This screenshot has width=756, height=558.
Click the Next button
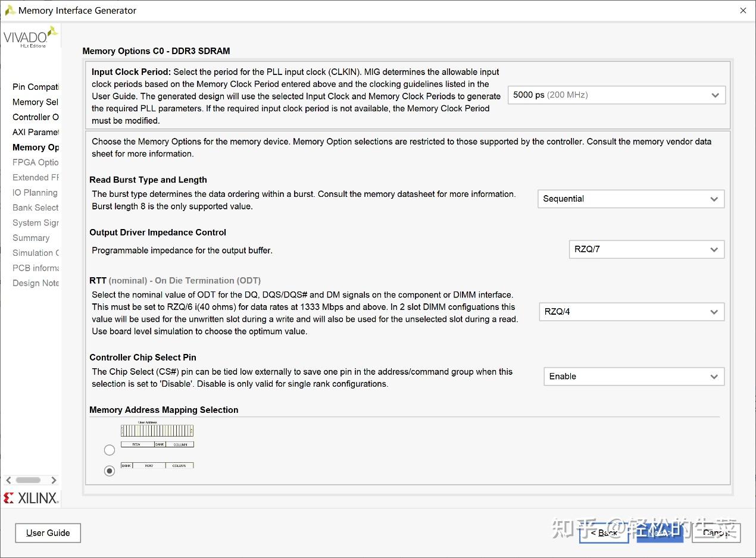coord(660,533)
